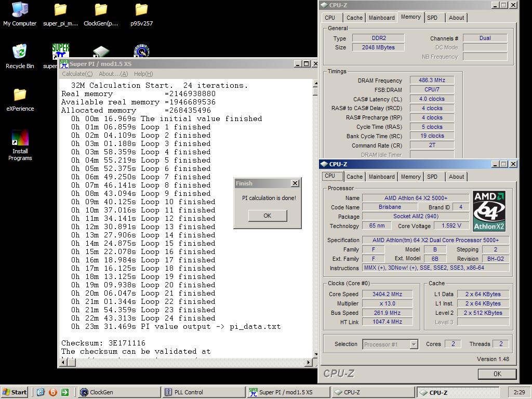Click the Start button

(x=14, y=392)
